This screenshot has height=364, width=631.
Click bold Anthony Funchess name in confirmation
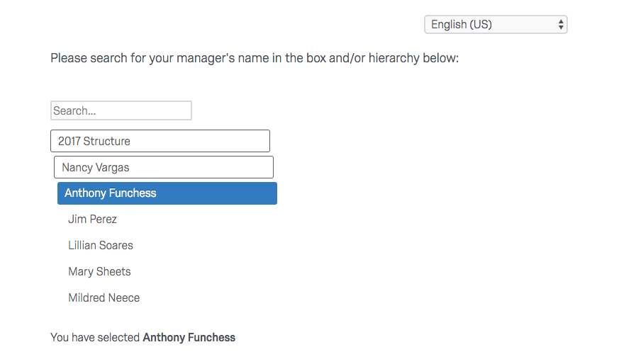click(x=189, y=338)
